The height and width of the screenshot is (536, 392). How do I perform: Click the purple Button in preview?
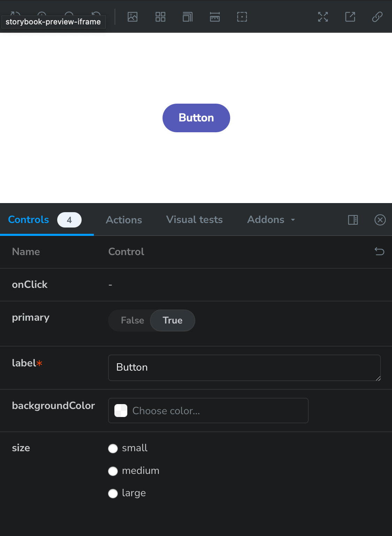[196, 118]
